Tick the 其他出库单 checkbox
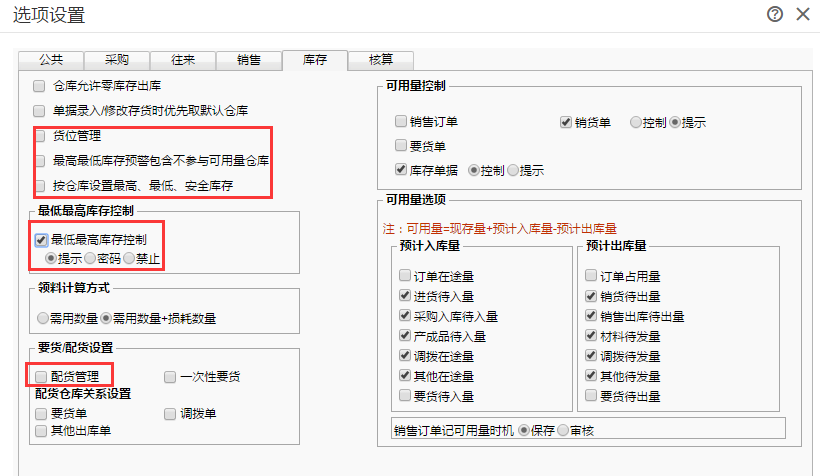The image size is (820, 476). [41, 431]
